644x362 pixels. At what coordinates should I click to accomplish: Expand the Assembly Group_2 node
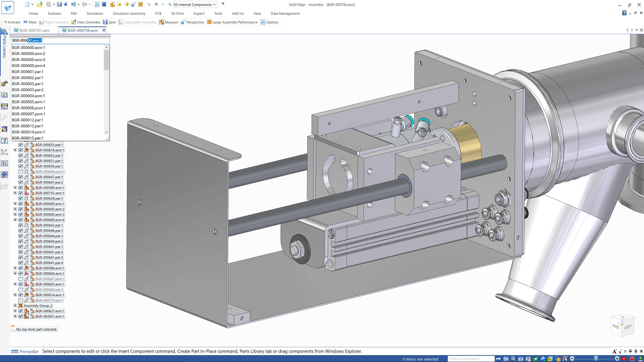pyautogui.click(x=15, y=306)
